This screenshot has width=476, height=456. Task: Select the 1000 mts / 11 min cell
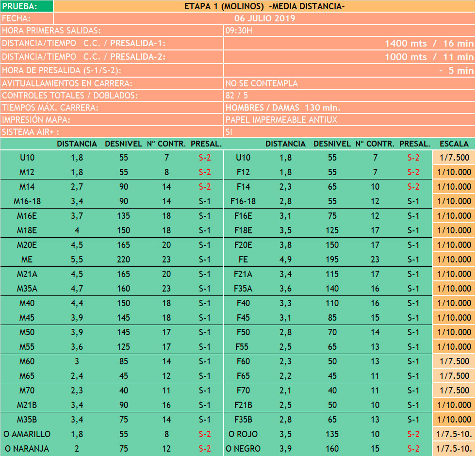348,57
